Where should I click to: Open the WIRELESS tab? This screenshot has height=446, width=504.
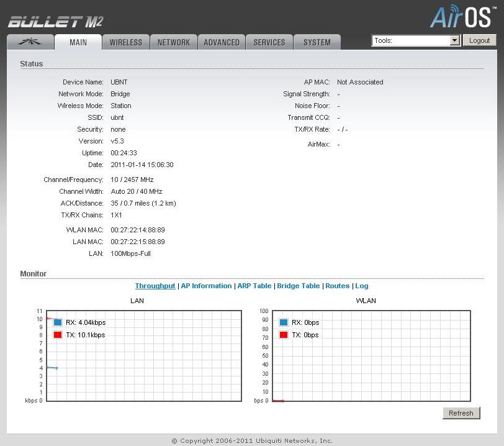tap(125, 42)
